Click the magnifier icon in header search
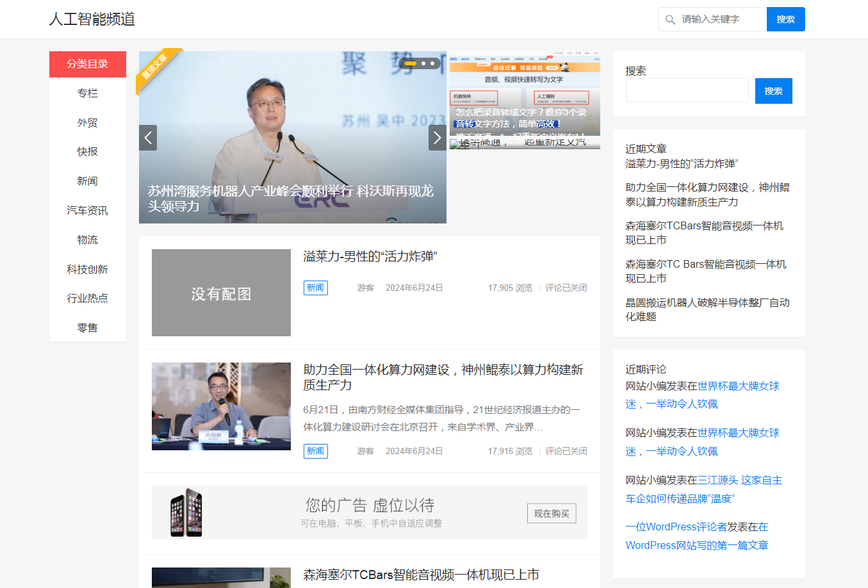The image size is (868, 588). tap(670, 20)
